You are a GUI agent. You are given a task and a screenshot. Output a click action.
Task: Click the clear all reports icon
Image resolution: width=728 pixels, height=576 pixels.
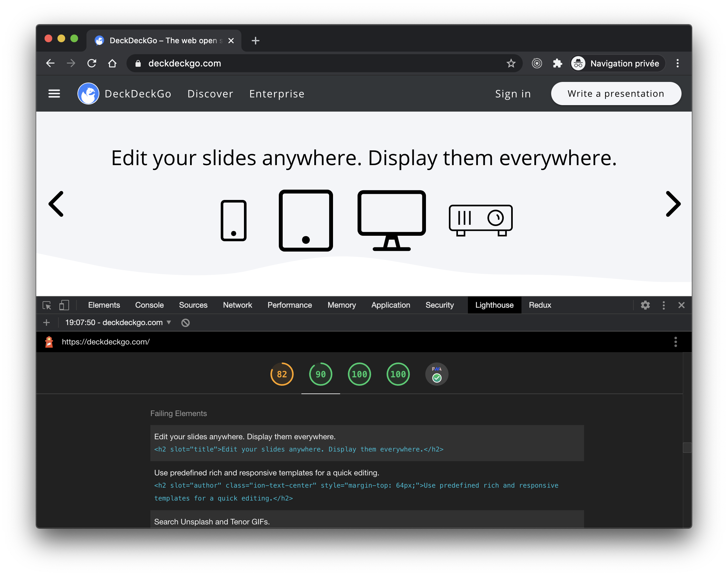pyautogui.click(x=185, y=323)
